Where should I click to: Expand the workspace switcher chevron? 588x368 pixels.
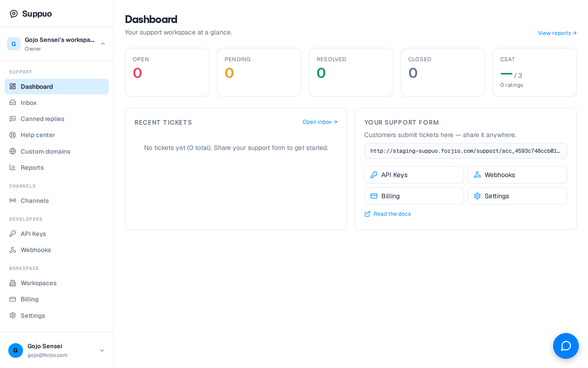click(103, 44)
